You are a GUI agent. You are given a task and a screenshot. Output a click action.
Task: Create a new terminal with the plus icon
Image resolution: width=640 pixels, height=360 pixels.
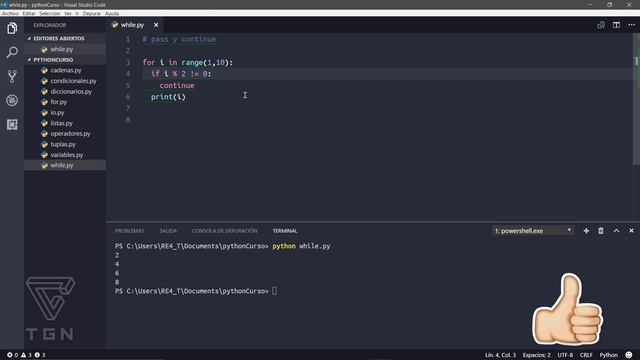[586, 231]
